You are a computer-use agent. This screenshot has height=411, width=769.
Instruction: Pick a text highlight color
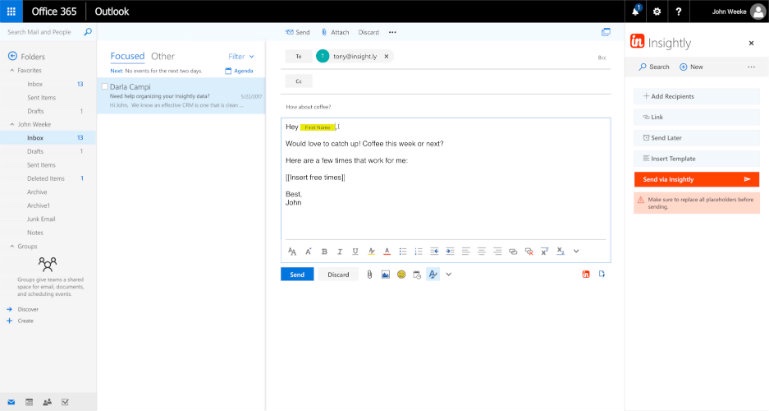[x=371, y=252]
